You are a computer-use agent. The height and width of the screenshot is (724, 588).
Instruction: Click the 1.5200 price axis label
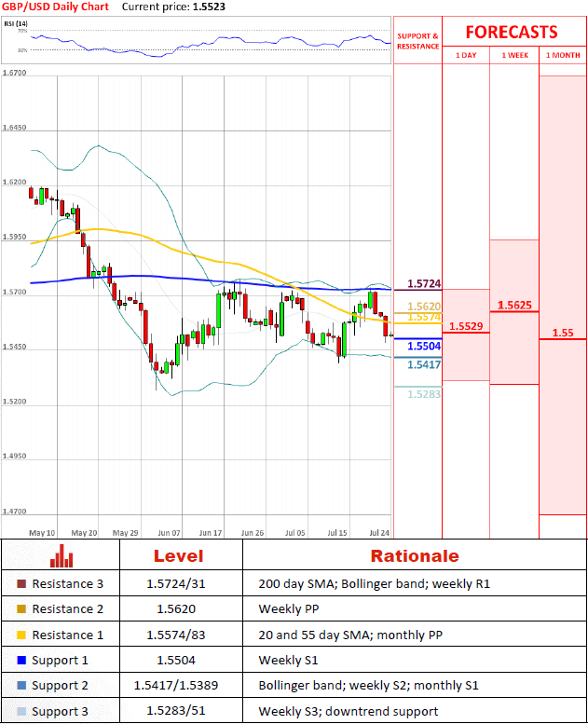pyautogui.click(x=14, y=402)
